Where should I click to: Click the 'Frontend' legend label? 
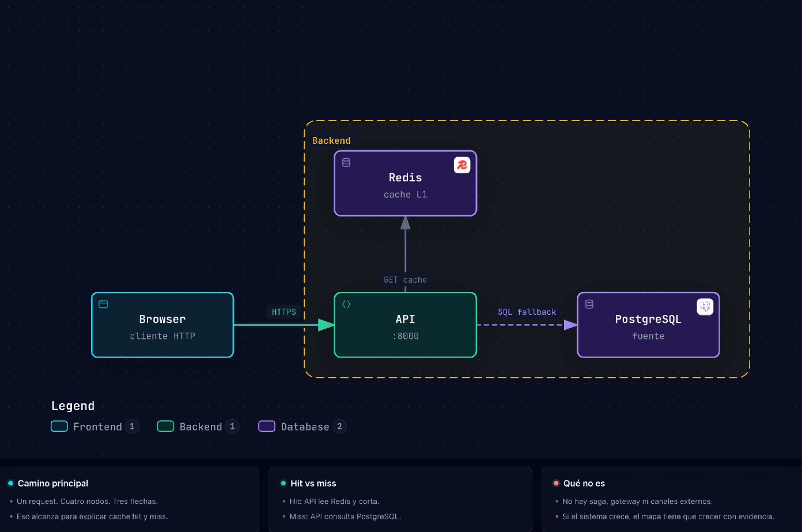pyautogui.click(x=98, y=427)
